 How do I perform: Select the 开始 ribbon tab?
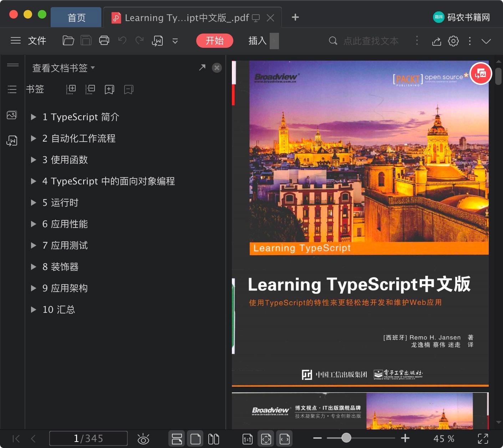coord(215,41)
